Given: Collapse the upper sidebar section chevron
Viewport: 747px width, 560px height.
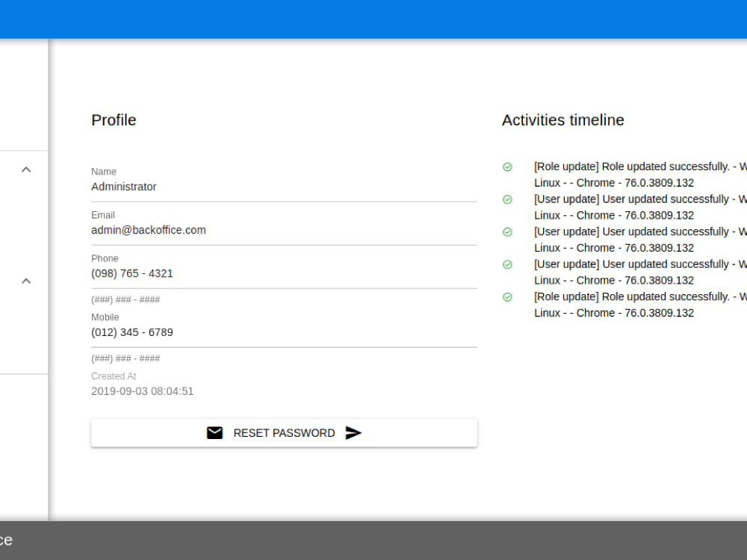Looking at the screenshot, I should pyautogui.click(x=26, y=169).
